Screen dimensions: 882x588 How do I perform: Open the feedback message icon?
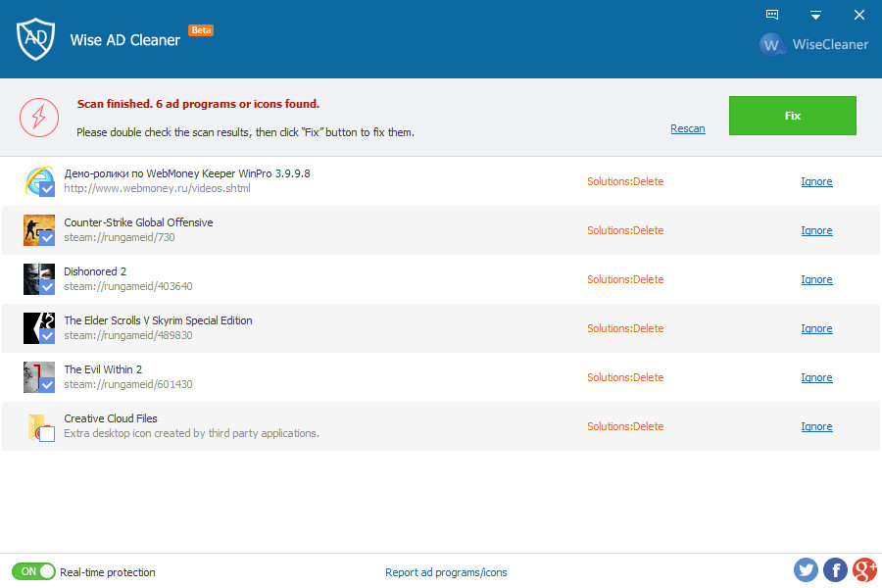(x=772, y=15)
